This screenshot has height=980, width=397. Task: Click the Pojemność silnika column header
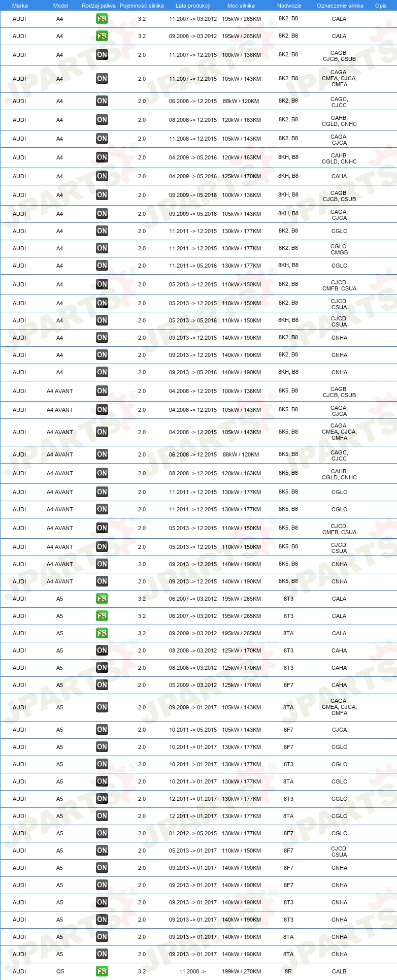pos(142,6)
